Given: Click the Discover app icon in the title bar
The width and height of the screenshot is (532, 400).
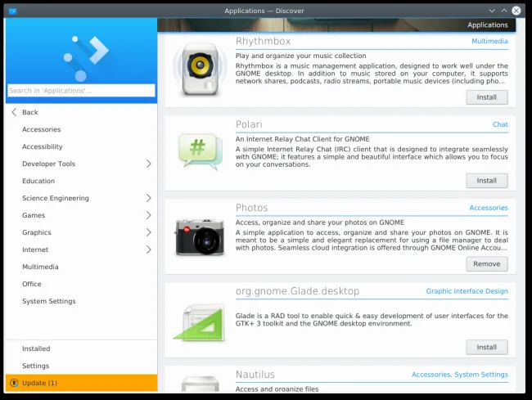Looking at the screenshot, I should point(12,11).
